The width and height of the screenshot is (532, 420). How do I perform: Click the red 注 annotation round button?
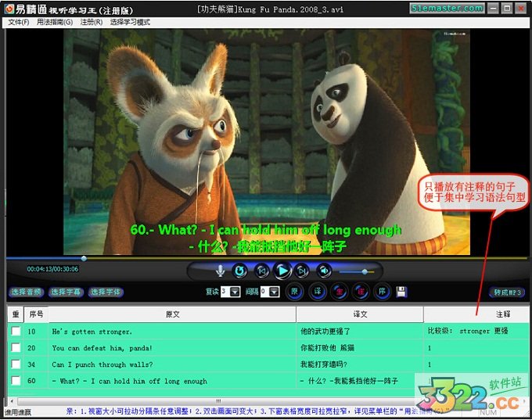(361, 292)
